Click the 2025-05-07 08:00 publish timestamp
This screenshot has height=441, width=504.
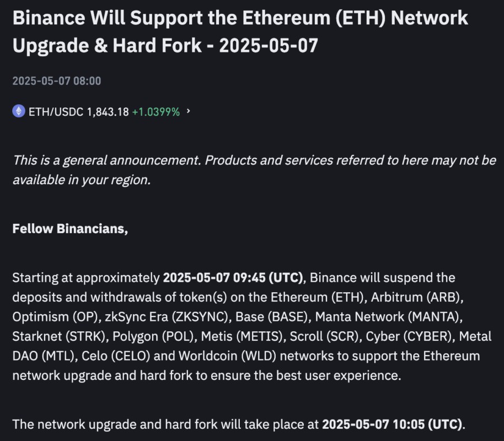tap(56, 81)
